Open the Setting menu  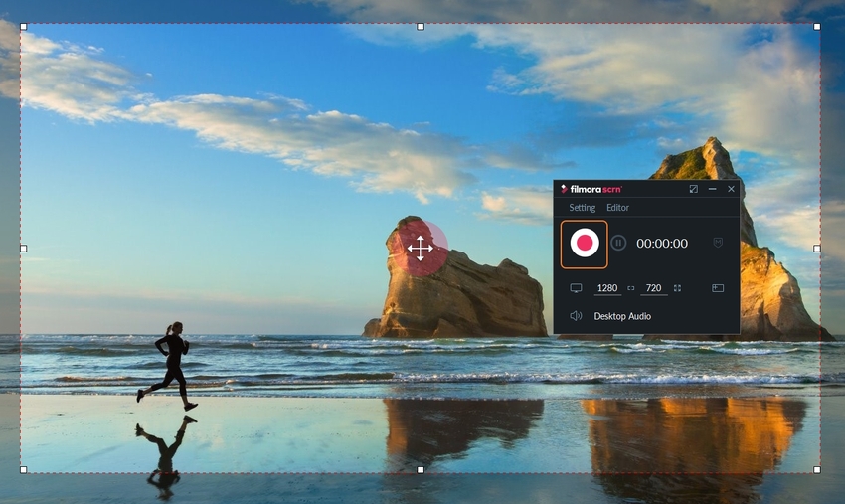pyautogui.click(x=582, y=208)
